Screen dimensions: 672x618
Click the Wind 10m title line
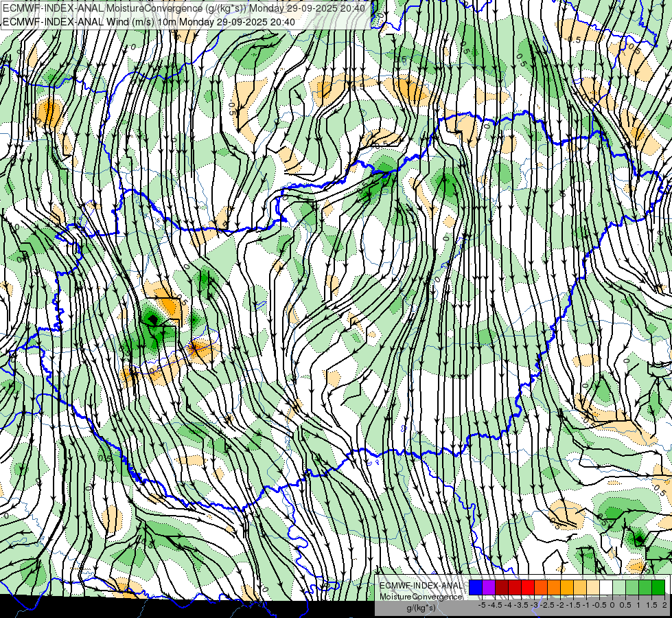149,21
